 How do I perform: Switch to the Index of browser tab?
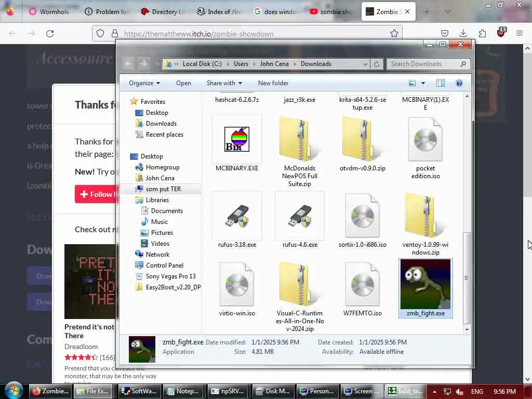(x=219, y=11)
